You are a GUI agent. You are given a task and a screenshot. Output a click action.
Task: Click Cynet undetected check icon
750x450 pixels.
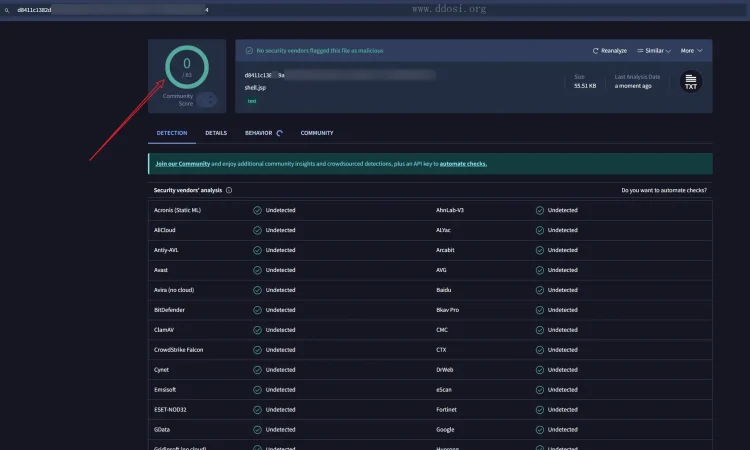[257, 370]
